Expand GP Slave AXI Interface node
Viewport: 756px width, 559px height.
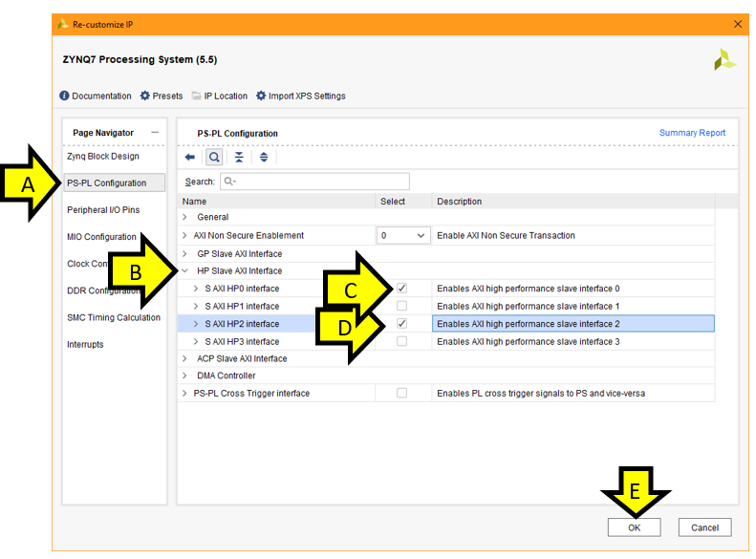[184, 253]
